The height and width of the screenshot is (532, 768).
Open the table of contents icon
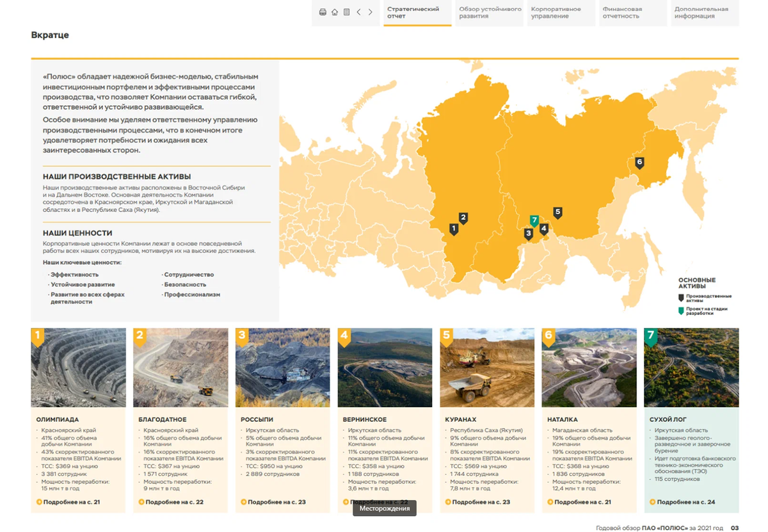(x=346, y=12)
